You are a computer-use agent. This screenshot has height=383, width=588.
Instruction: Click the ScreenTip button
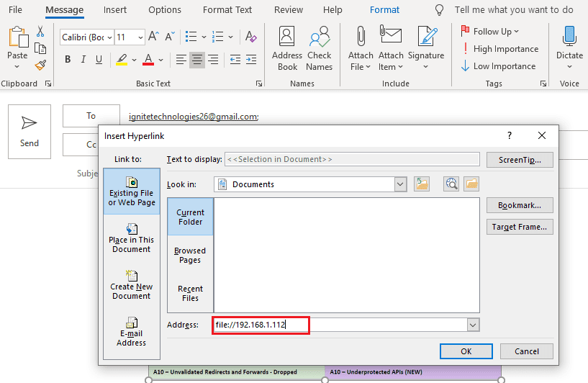[x=520, y=160]
